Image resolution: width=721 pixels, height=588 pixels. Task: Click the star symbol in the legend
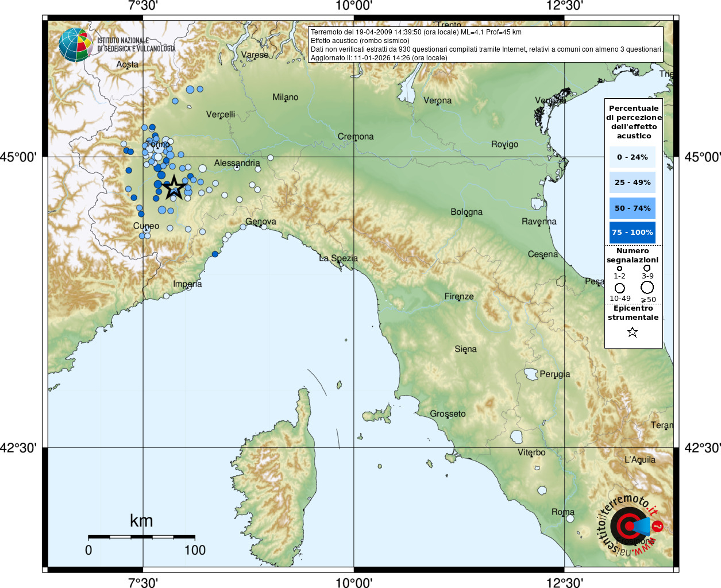coord(633,332)
